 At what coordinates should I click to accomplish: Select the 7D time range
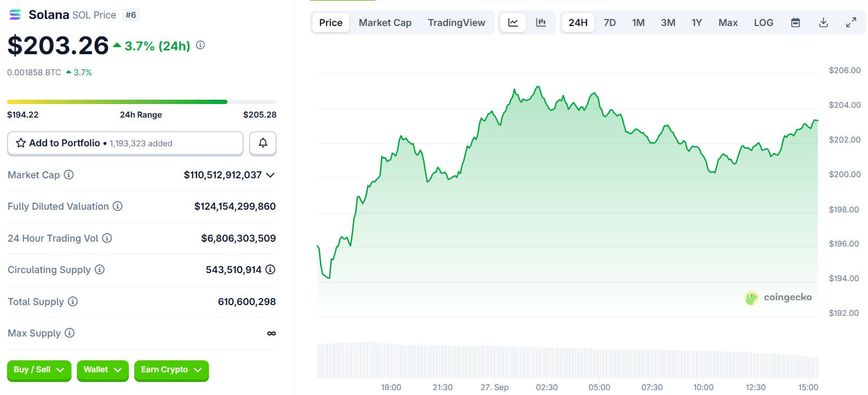[610, 23]
